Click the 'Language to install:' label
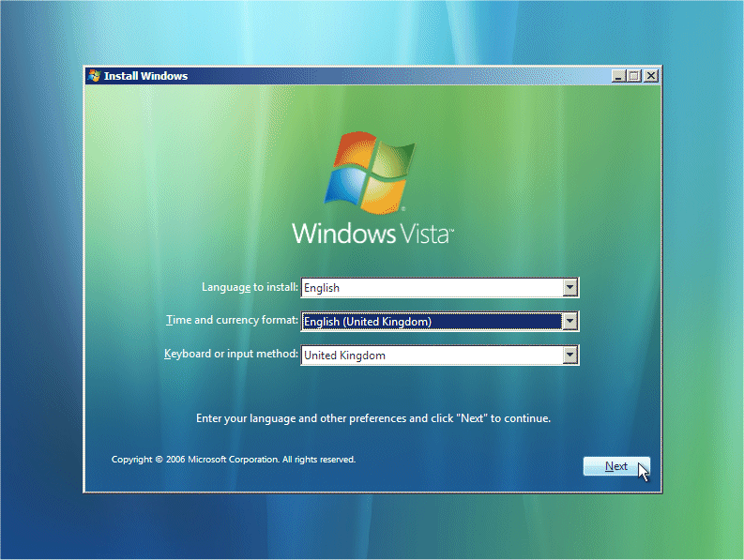 pos(250,287)
